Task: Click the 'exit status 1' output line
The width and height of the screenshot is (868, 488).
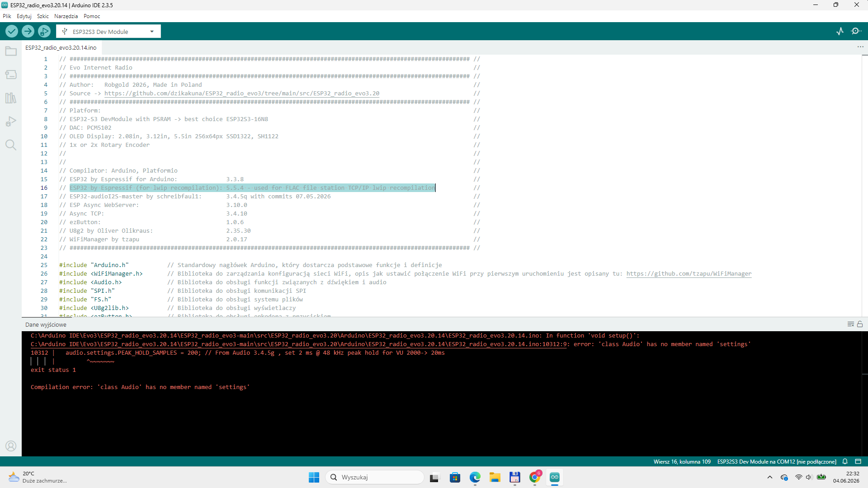Action: 53,370
